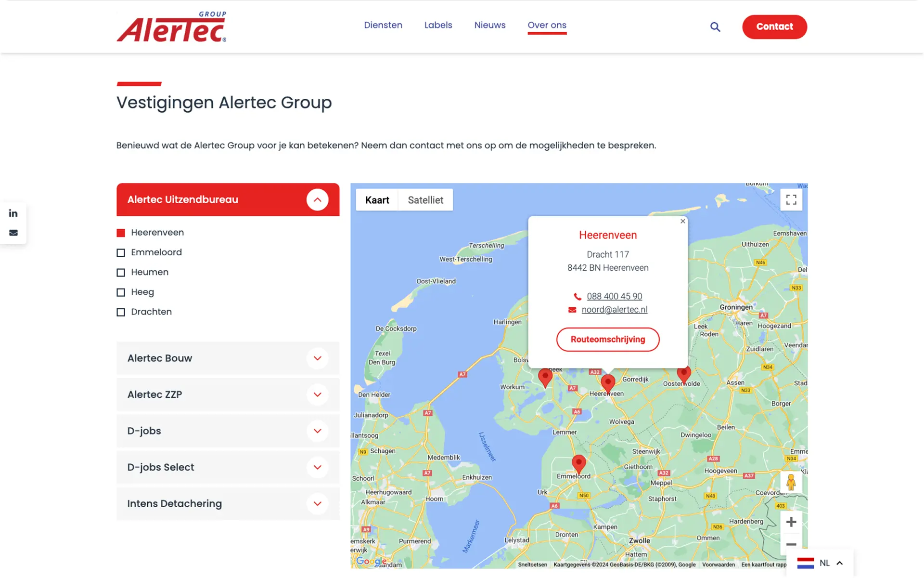Screen dimensions: 924x578
Task: Open Sneltoetsen map shortcuts
Action: tap(532, 565)
